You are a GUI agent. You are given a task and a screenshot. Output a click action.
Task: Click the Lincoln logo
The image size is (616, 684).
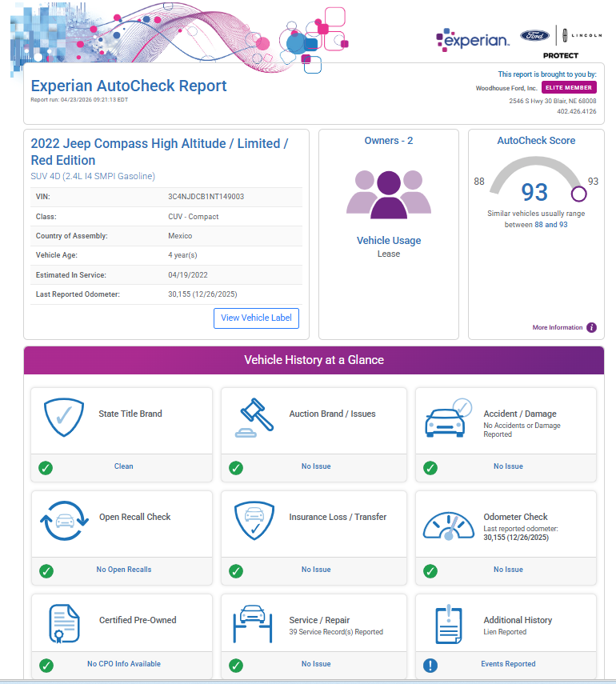tap(582, 35)
